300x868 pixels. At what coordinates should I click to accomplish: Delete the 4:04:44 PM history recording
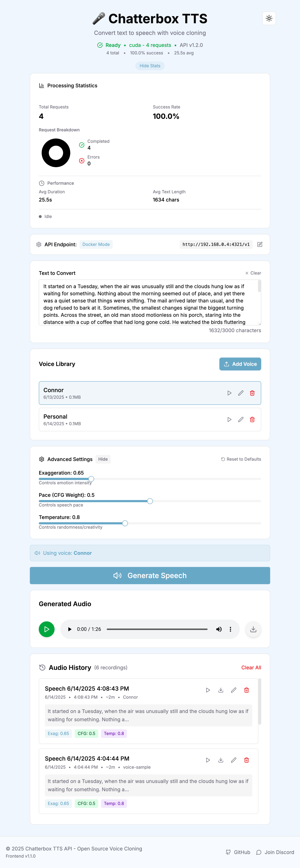coord(247,760)
